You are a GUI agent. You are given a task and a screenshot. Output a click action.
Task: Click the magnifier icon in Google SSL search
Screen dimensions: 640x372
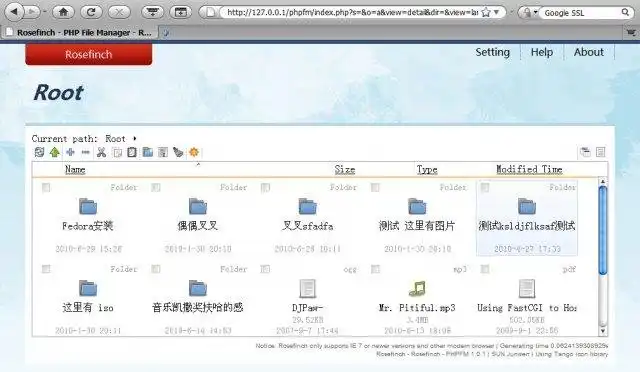point(625,12)
